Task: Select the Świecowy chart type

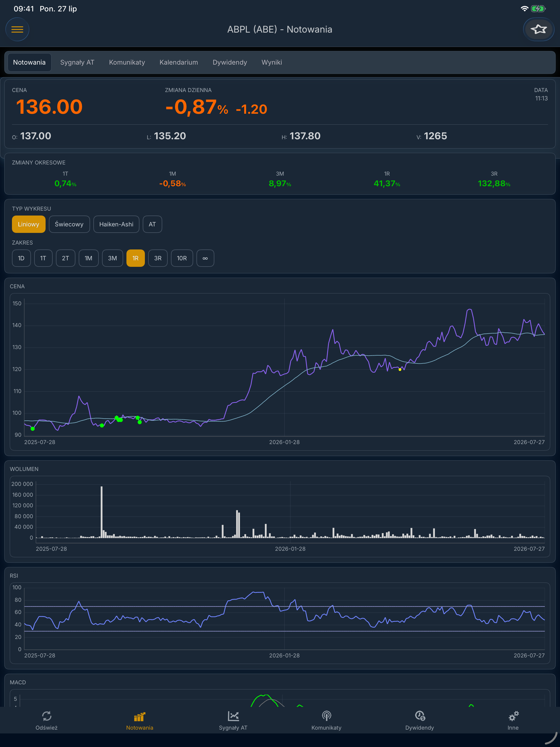Action: pyautogui.click(x=69, y=224)
